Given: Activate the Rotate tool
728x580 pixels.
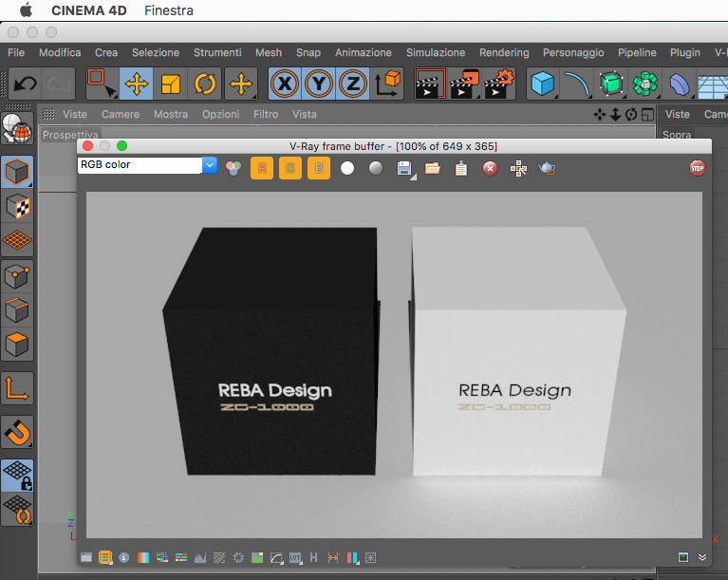Looking at the screenshot, I should click(x=205, y=84).
